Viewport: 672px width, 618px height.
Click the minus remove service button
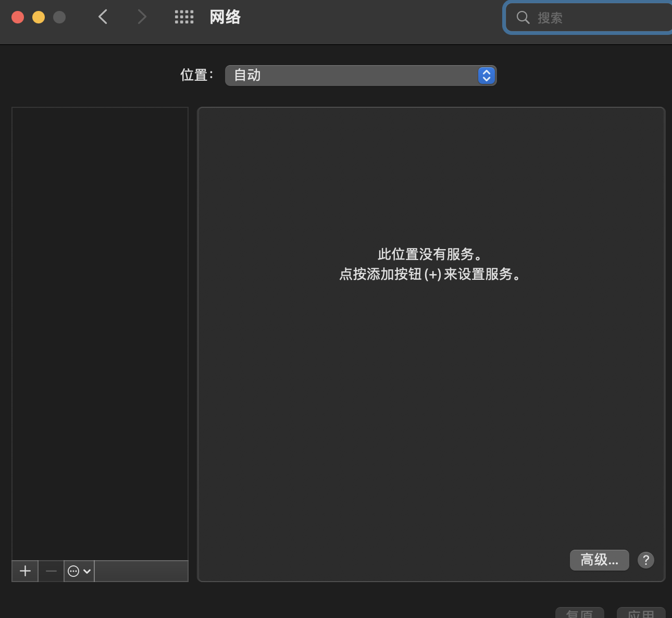click(x=51, y=571)
